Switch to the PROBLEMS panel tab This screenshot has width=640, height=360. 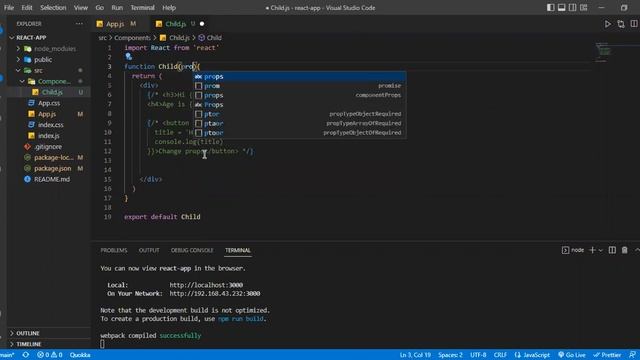[114, 250]
